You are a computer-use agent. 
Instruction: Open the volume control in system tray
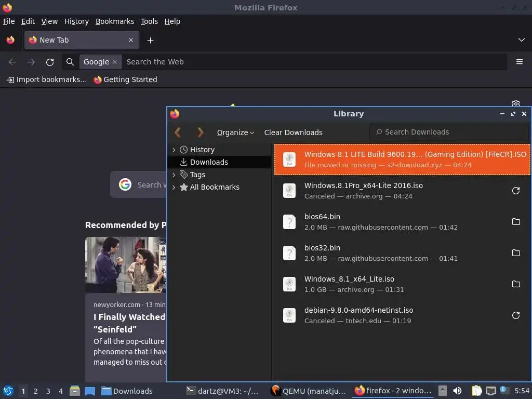coord(457,391)
